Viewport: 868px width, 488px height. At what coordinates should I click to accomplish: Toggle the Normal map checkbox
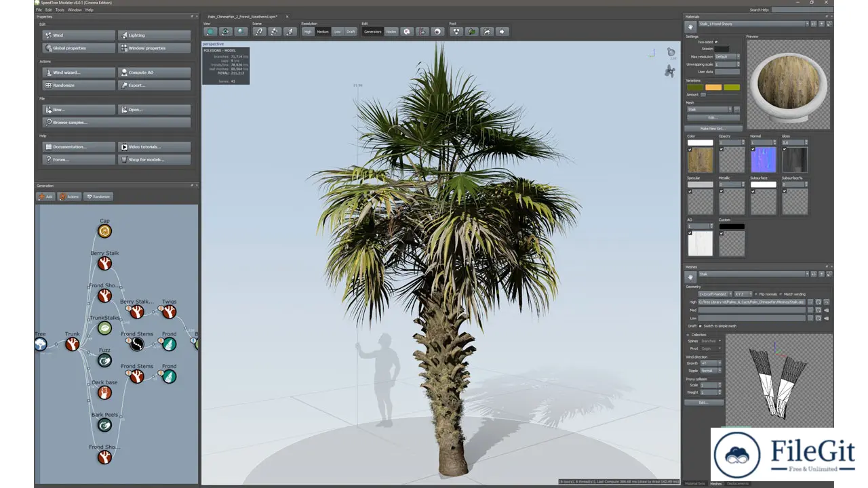pos(753,149)
